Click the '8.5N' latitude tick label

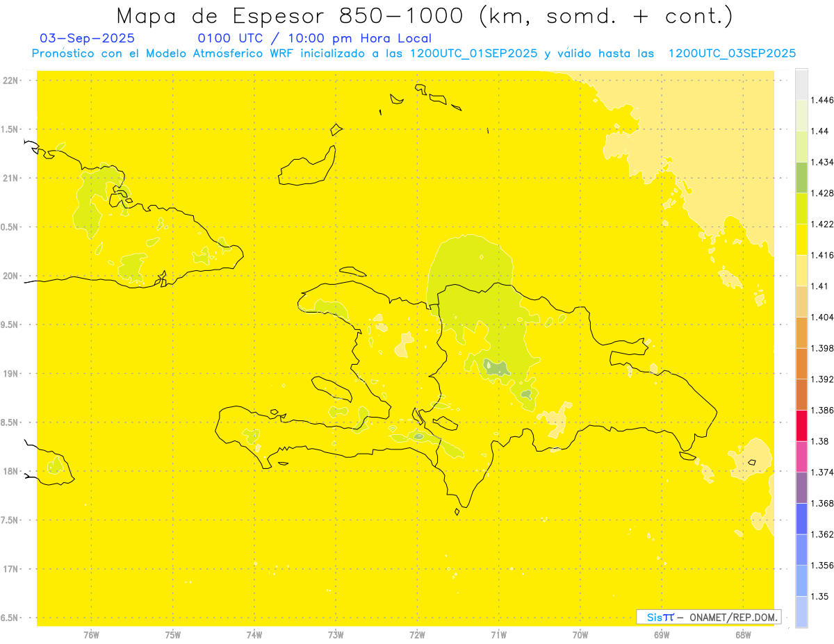tap(9, 422)
